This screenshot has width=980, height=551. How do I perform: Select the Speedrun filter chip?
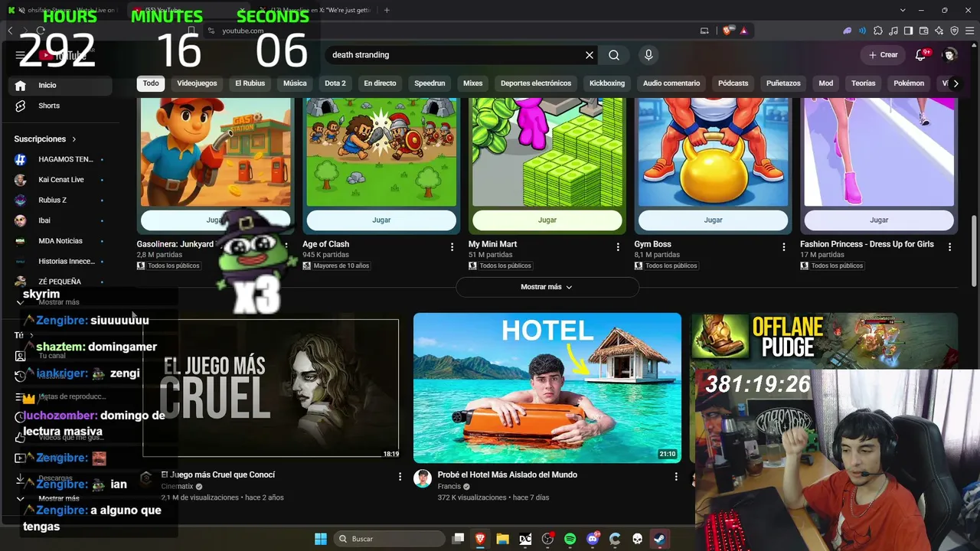[x=430, y=83]
